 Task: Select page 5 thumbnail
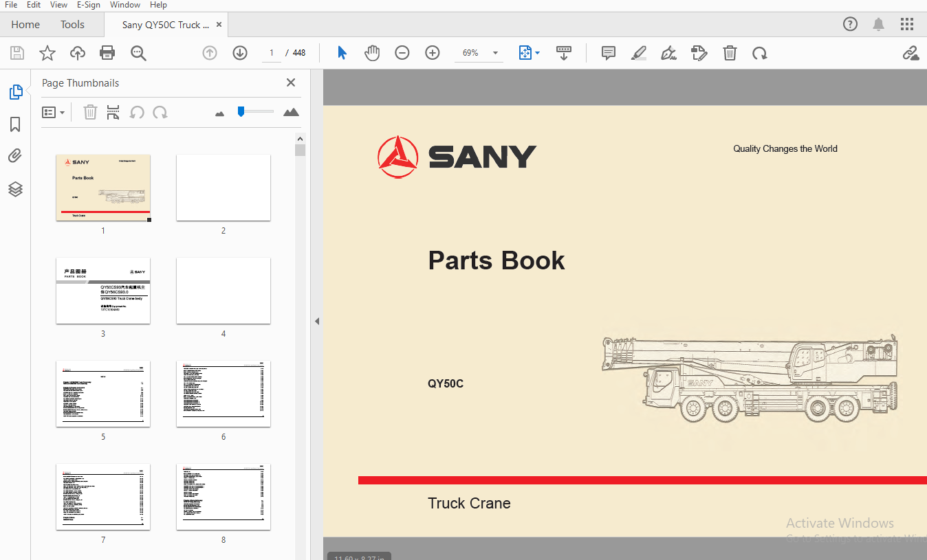[103, 394]
